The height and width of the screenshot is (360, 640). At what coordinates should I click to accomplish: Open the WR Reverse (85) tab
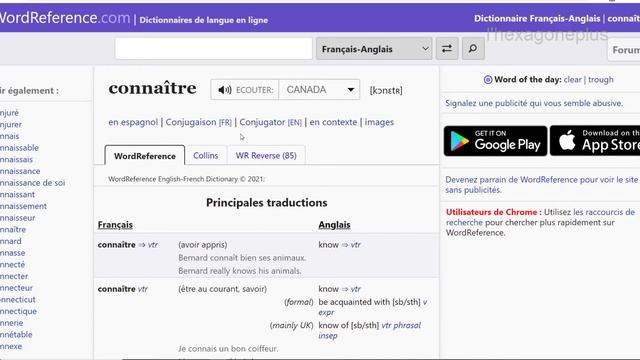pyautogui.click(x=266, y=156)
